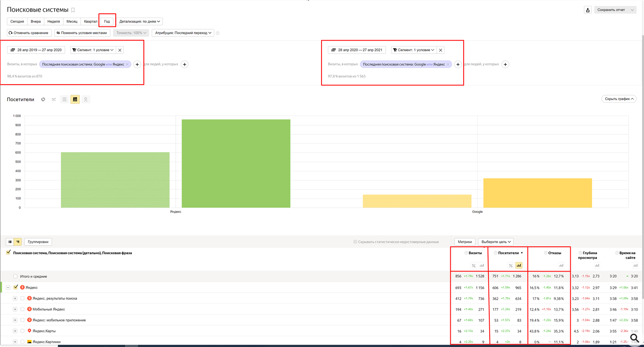Click the Отменить сравнение button
This screenshot has width=644, height=347.
click(x=29, y=33)
